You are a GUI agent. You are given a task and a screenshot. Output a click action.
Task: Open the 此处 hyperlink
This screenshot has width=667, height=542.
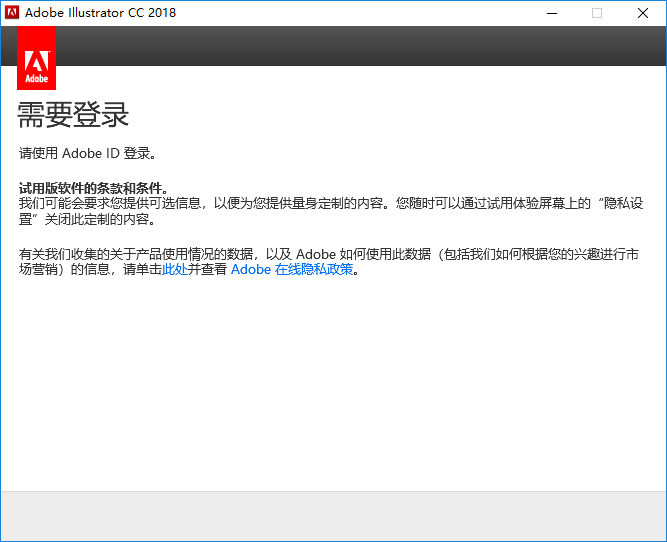pyautogui.click(x=175, y=269)
